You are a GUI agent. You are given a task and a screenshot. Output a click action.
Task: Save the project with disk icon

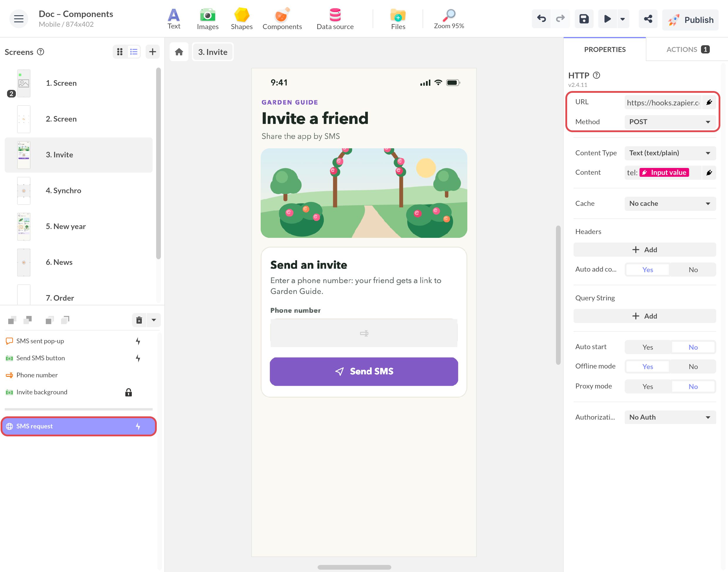pyautogui.click(x=584, y=19)
